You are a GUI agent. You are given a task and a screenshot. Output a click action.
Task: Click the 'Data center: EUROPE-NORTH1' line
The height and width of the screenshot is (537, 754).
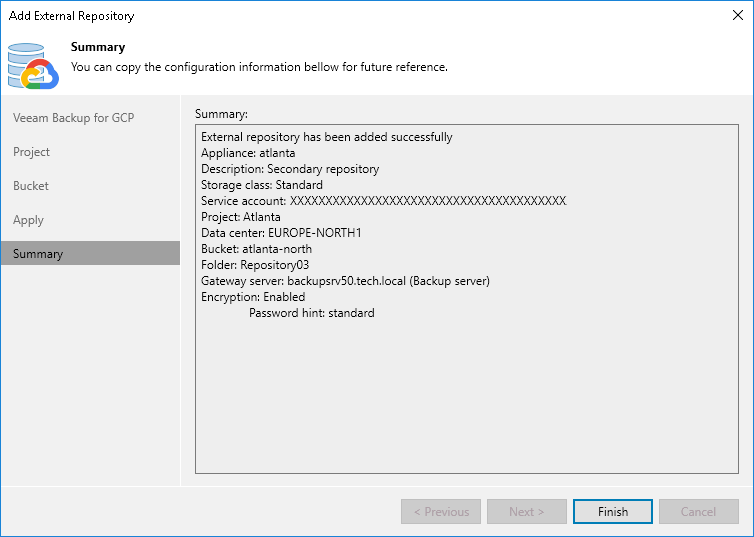[281, 233]
